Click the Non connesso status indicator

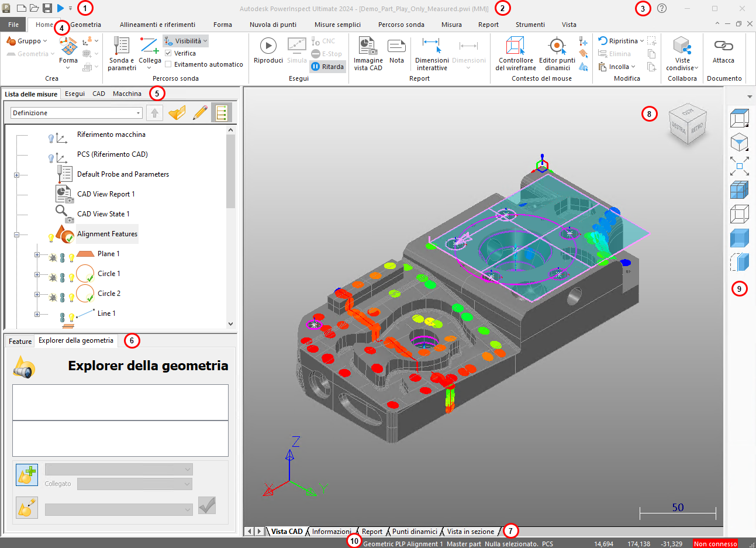coord(715,544)
